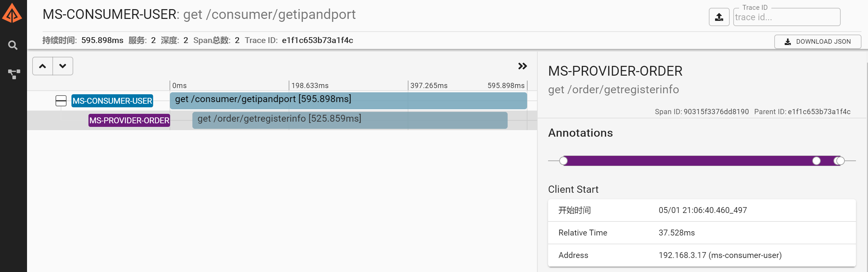Expand all spans with down chevron

63,66
